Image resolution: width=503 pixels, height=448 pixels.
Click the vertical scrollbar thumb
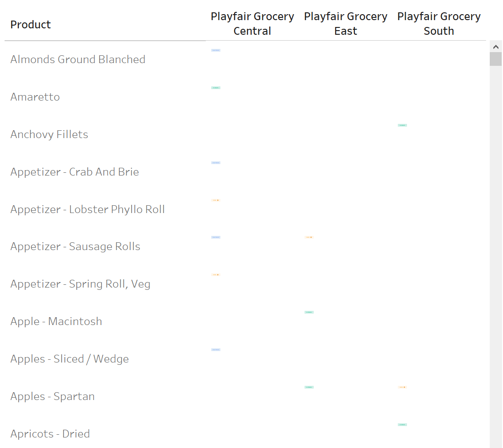(496, 59)
